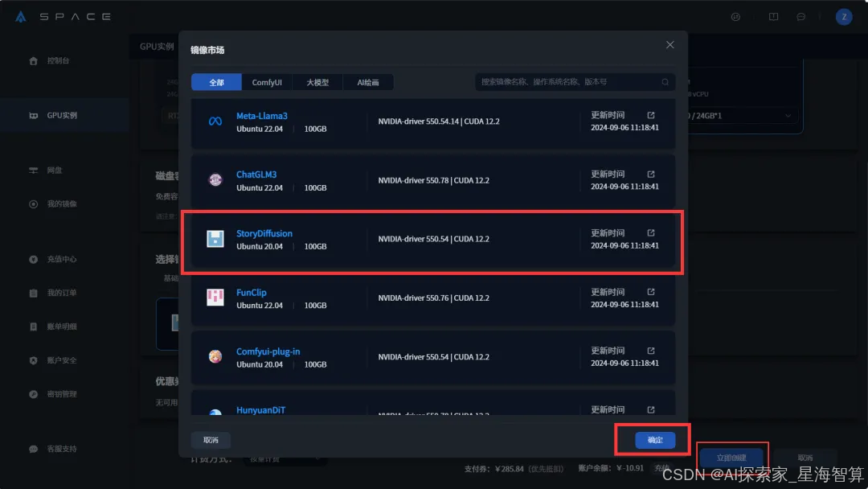Expand the 24GB*1 GPU dropdown in background
The width and height of the screenshot is (868, 489).
(788, 116)
